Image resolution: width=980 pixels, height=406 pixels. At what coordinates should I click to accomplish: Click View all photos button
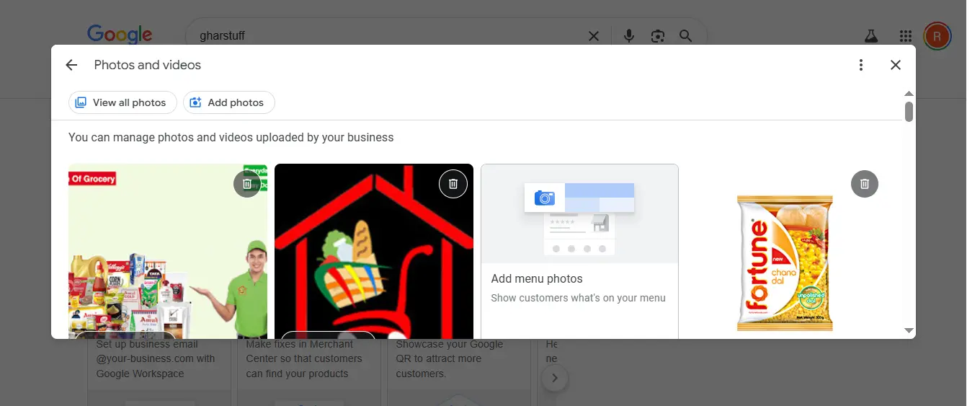click(x=122, y=102)
